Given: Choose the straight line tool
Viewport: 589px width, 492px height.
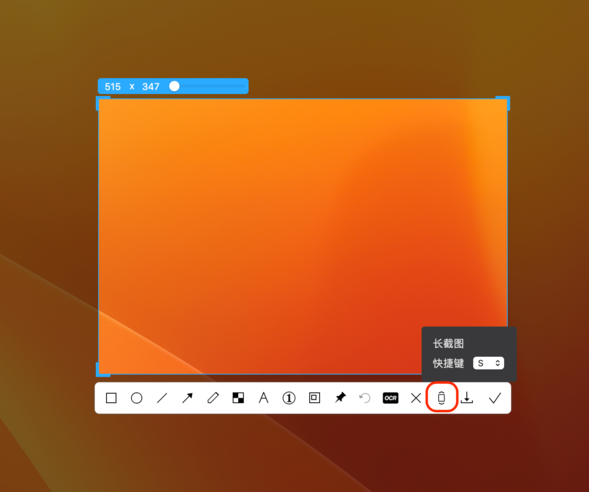Looking at the screenshot, I should 162,398.
